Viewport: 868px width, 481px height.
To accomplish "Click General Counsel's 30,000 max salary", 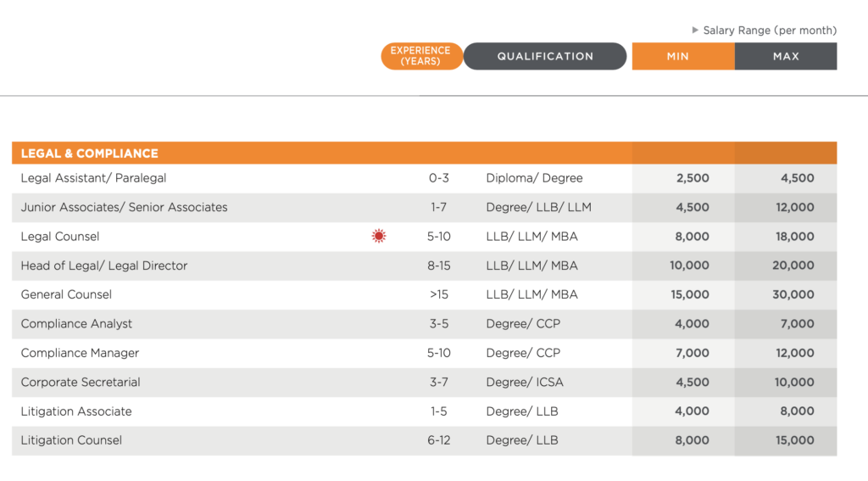I will [793, 294].
